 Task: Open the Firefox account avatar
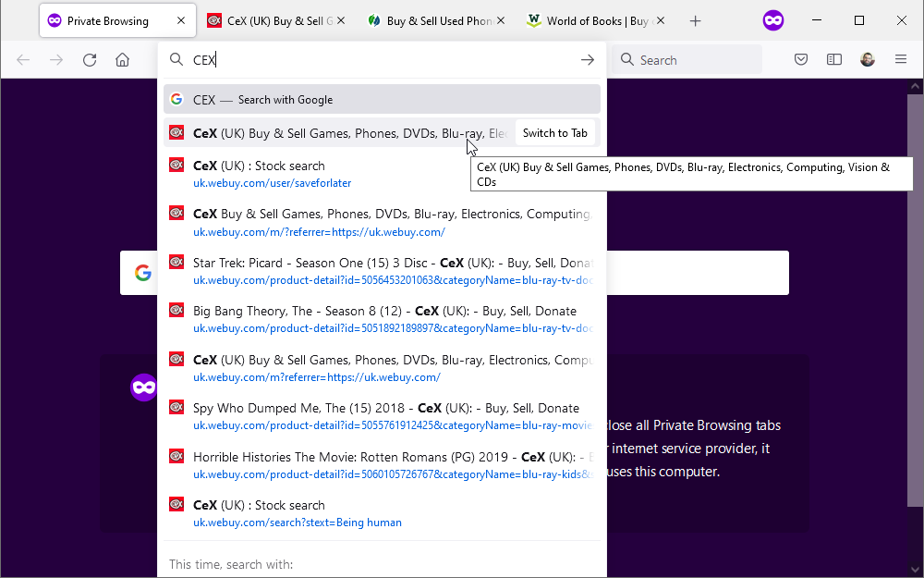(867, 60)
